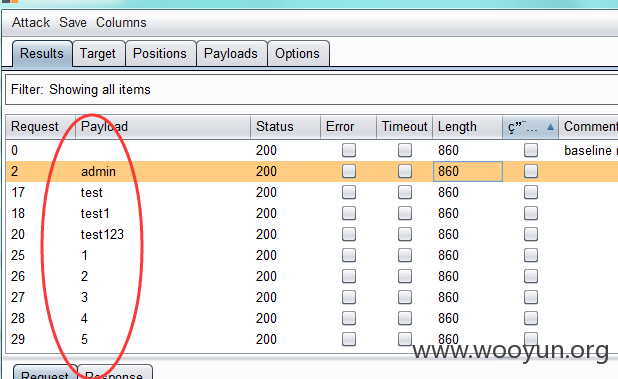The image size is (618, 379).
Task: Open the Attack menu
Action: (x=31, y=22)
